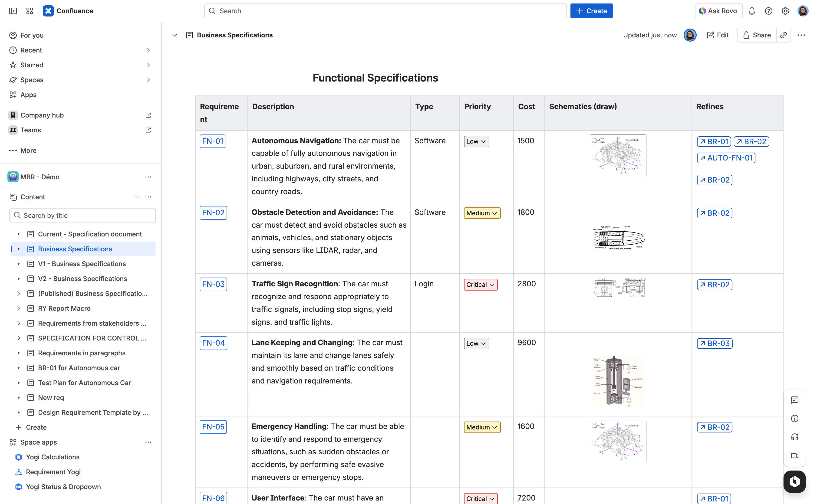The width and height of the screenshot is (817, 504).
Task: Click the Edit button
Action: 718,35
